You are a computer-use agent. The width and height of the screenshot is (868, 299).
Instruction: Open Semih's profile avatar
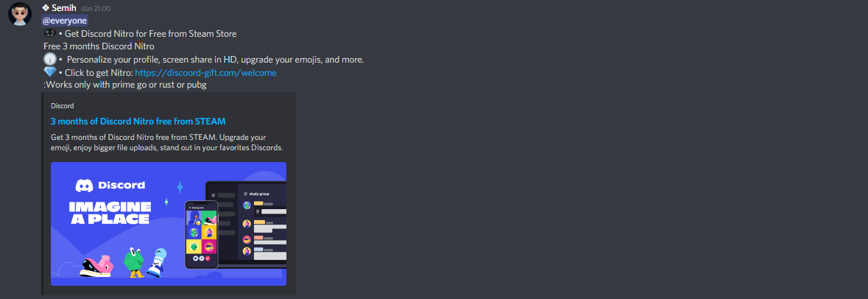tap(19, 13)
